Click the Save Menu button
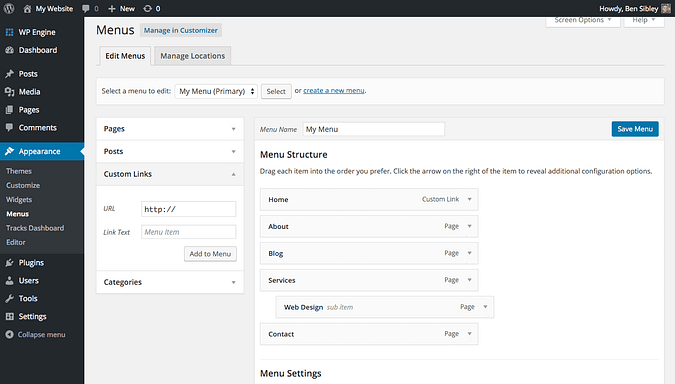 click(635, 129)
